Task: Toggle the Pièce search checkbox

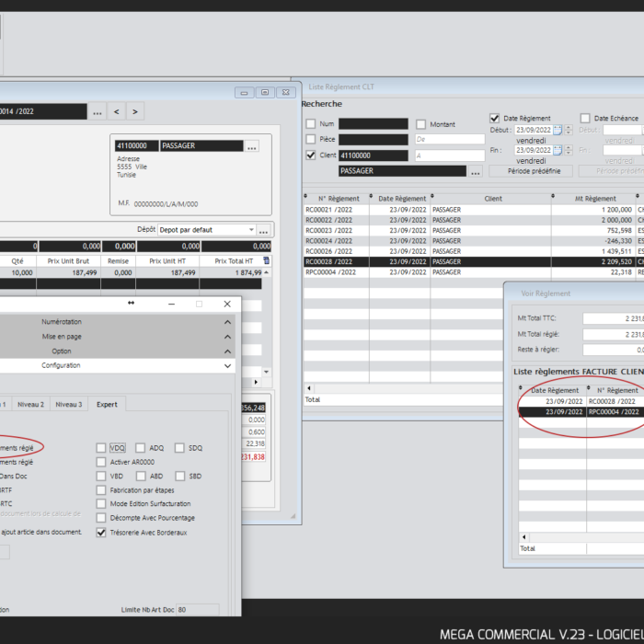Action: tap(311, 139)
